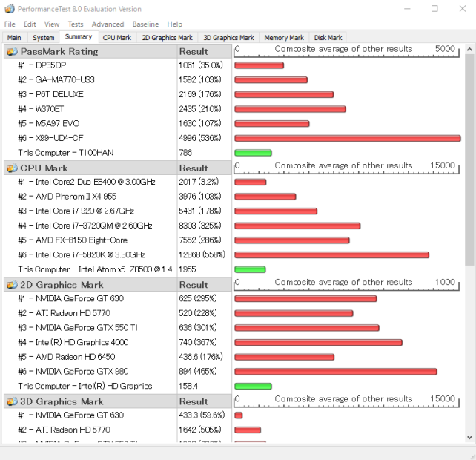Click the PassMark Rating section header
The height and width of the screenshot is (460, 476).
90,52
